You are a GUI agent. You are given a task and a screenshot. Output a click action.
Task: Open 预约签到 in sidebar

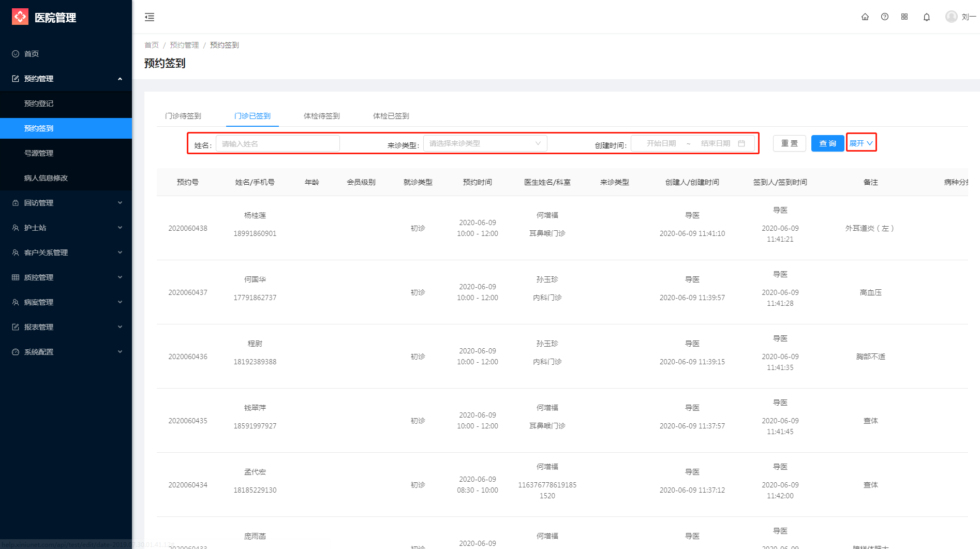(x=66, y=128)
